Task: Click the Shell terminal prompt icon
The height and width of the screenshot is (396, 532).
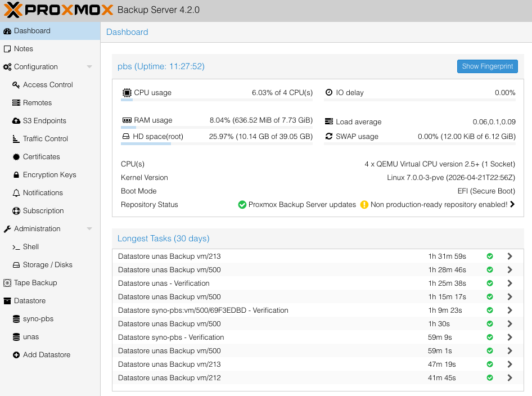Action: click(x=16, y=247)
